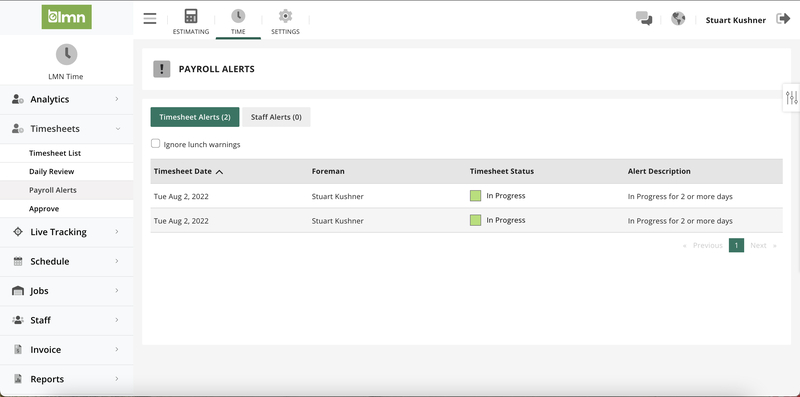Click the Schedule calendar icon
Viewport: 800px width, 397px height.
point(18,261)
